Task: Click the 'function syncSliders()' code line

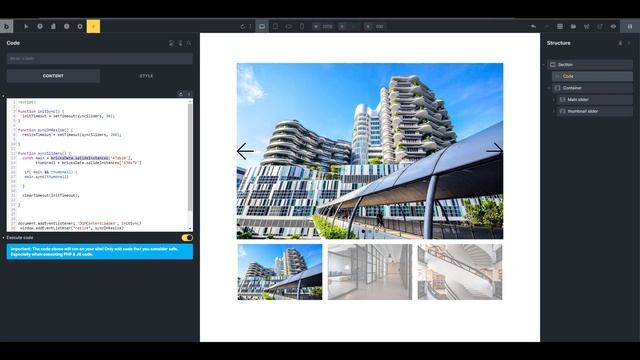Action: (x=44, y=153)
